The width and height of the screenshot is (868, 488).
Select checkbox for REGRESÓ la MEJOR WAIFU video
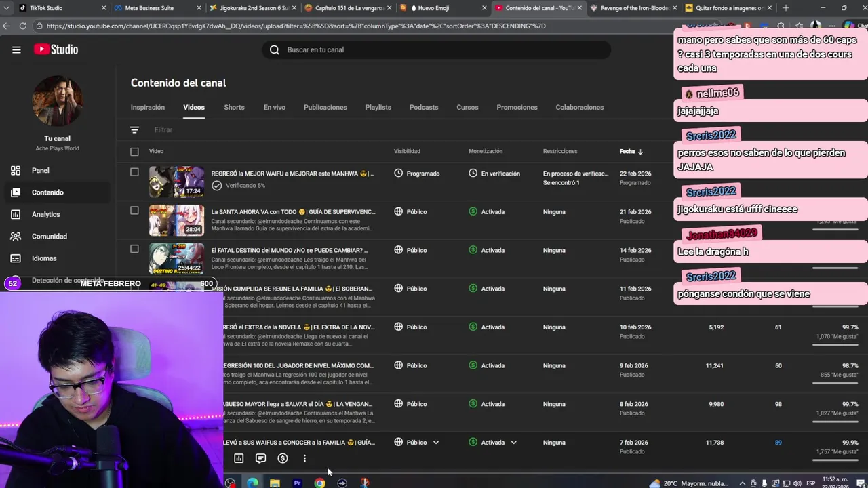pos(134,172)
